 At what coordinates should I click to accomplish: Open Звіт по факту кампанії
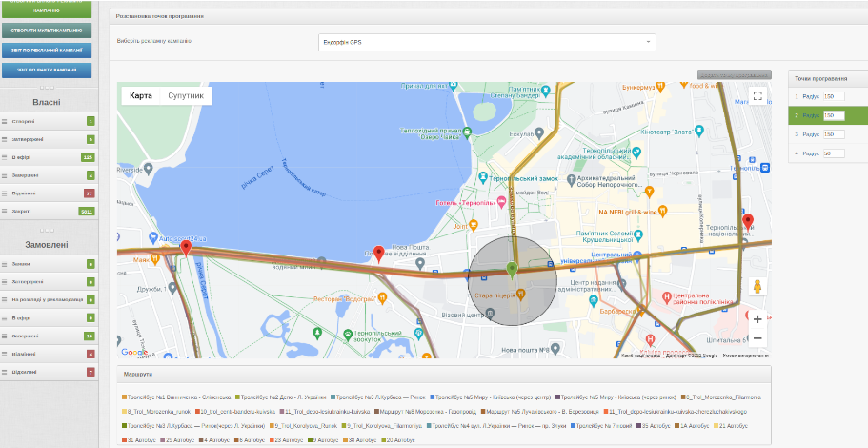point(47,71)
